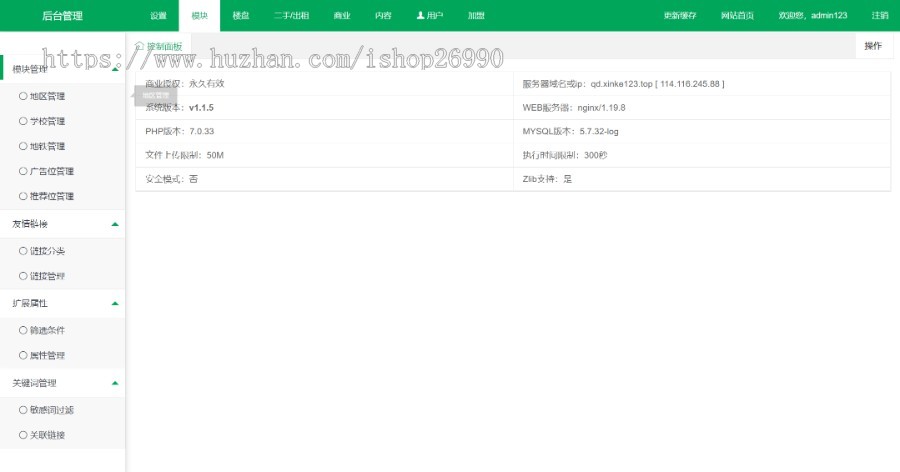The image size is (900, 472).
Task: Open the 楼盘 top menu
Action: 240,16
